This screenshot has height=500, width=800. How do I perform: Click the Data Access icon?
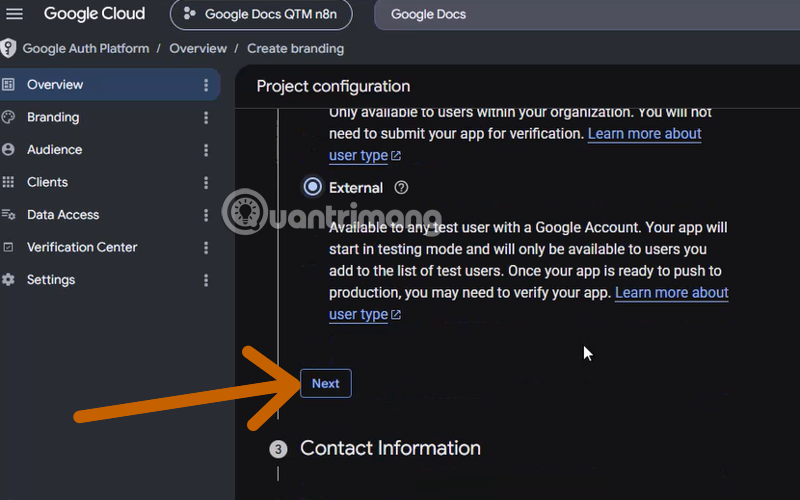8,215
